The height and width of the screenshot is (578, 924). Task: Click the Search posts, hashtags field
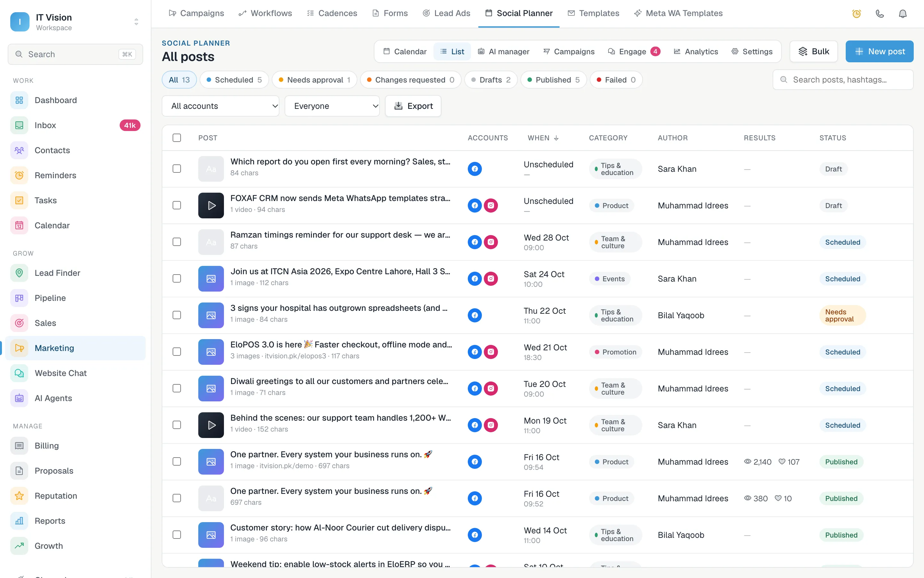[x=843, y=80]
